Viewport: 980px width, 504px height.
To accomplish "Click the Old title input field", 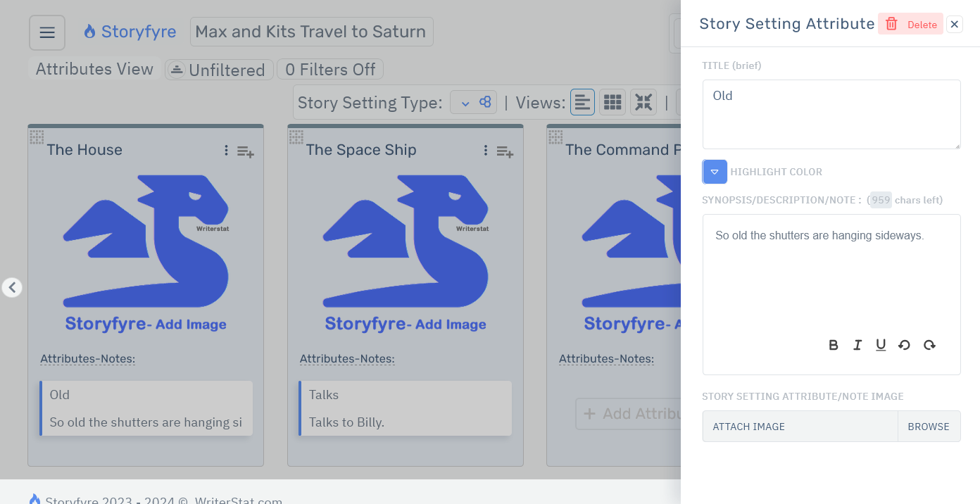I will click(831, 114).
